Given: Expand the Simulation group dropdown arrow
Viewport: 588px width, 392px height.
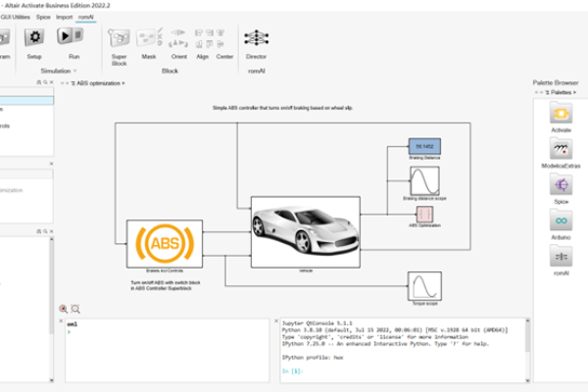Looking at the screenshot, I should [x=75, y=71].
